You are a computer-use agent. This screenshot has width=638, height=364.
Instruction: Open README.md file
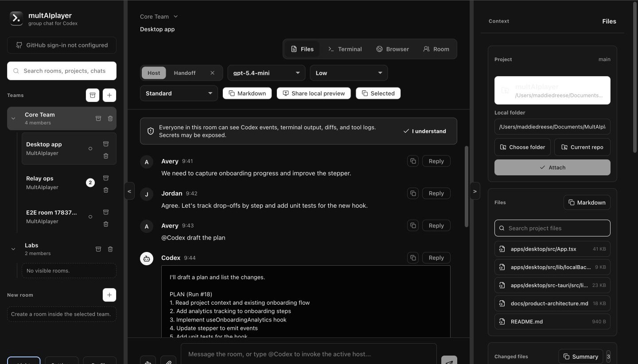click(552, 321)
